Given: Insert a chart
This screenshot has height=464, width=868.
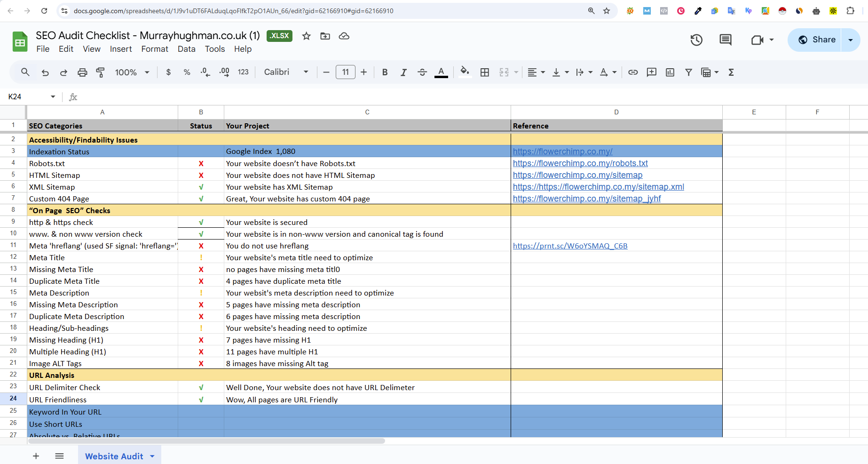Looking at the screenshot, I should click(x=670, y=72).
